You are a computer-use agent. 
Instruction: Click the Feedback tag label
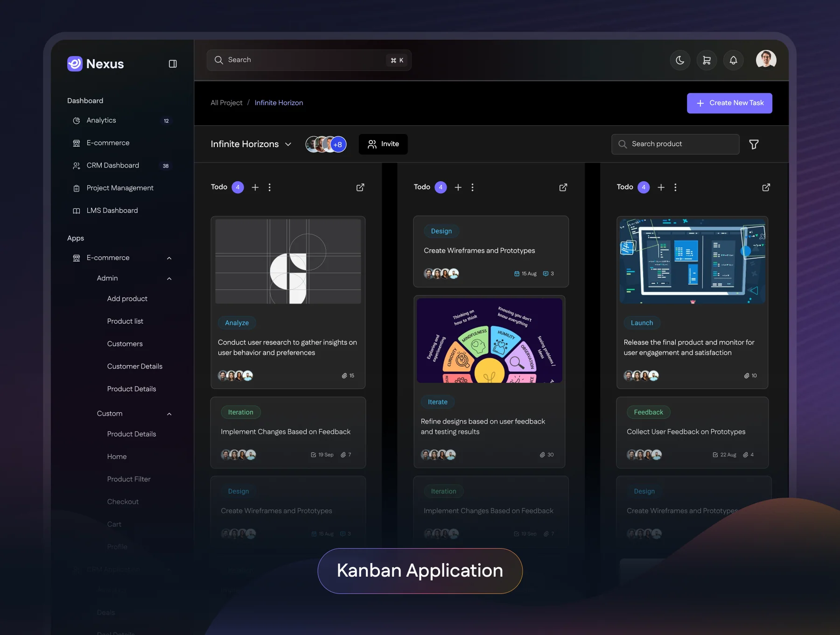tap(648, 412)
